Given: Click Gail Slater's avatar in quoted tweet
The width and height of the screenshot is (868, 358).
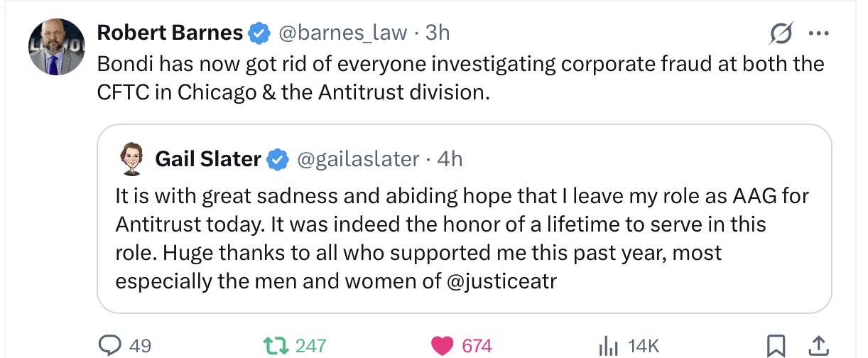Looking at the screenshot, I should click(x=130, y=159).
